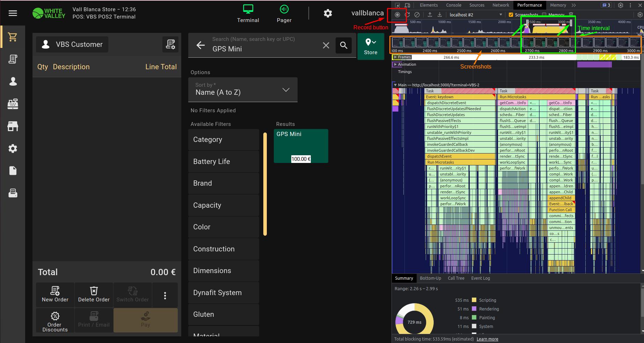The width and height of the screenshot is (644, 343).
Task: Open the Network tab in DevTools
Action: (x=500, y=5)
